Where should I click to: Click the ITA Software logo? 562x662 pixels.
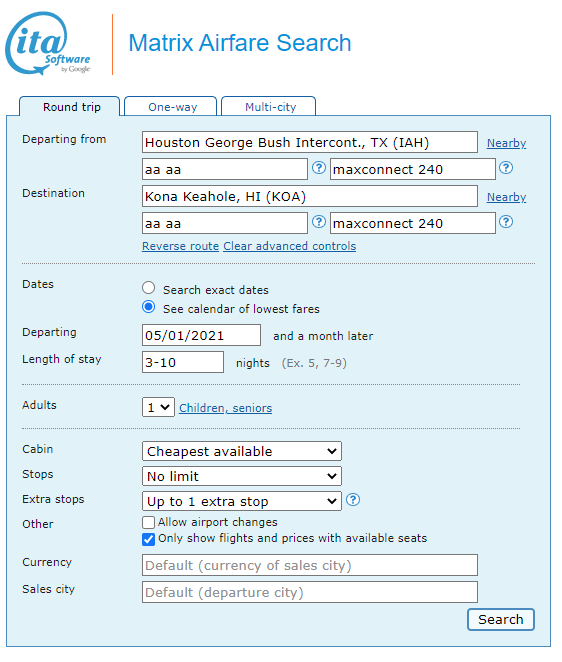[48, 43]
